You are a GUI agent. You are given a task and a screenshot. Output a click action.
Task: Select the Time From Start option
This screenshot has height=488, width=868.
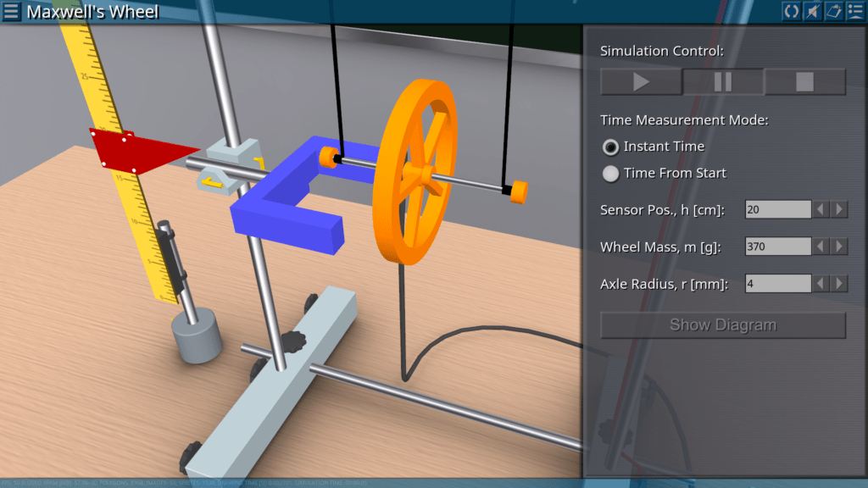[610, 174]
